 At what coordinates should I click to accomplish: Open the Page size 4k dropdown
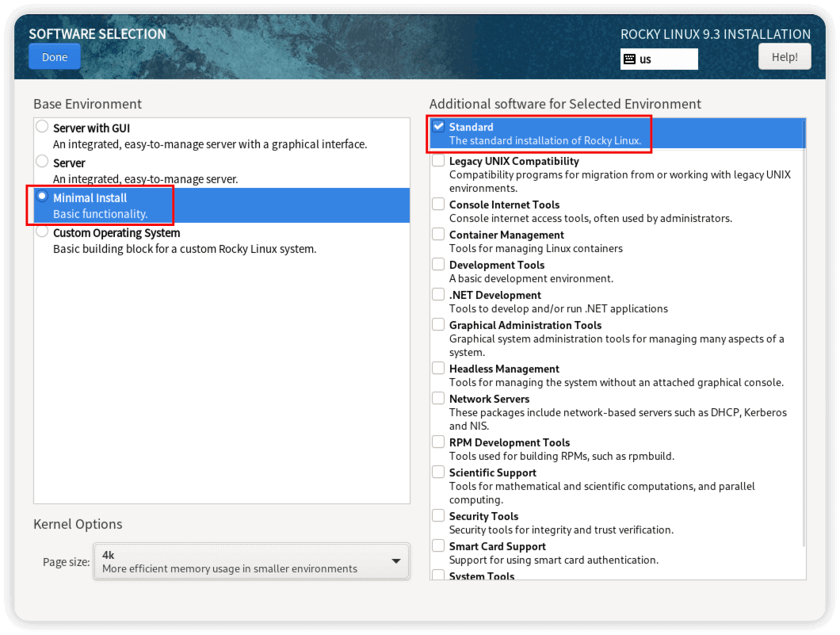[251, 561]
